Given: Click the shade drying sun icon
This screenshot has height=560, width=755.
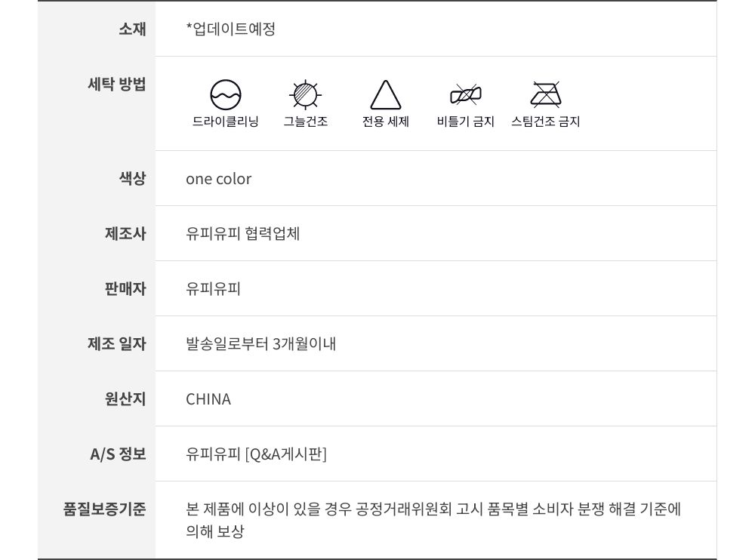Looking at the screenshot, I should pos(306,95).
